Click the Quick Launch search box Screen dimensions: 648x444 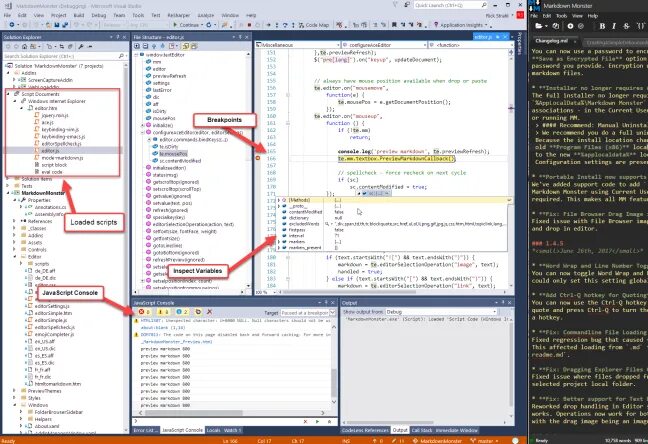pos(451,5)
